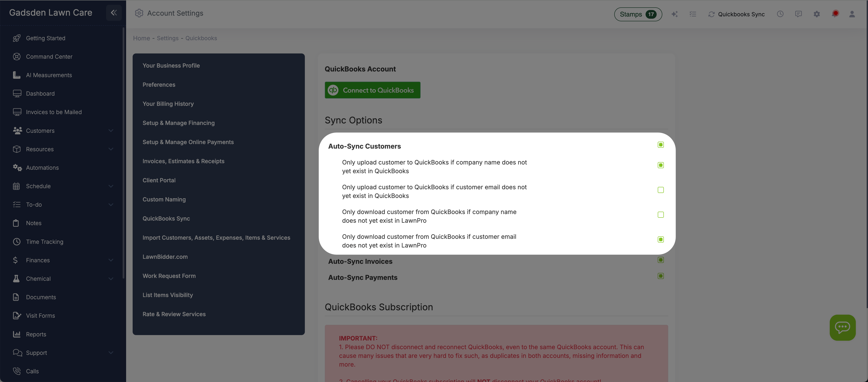Image resolution: width=868 pixels, height=382 pixels.
Task: Open the settings gear icon
Action: [817, 14]
